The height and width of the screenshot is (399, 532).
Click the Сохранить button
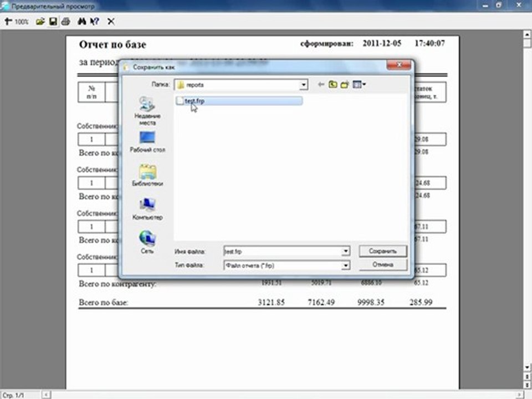(x=383, y=251)
